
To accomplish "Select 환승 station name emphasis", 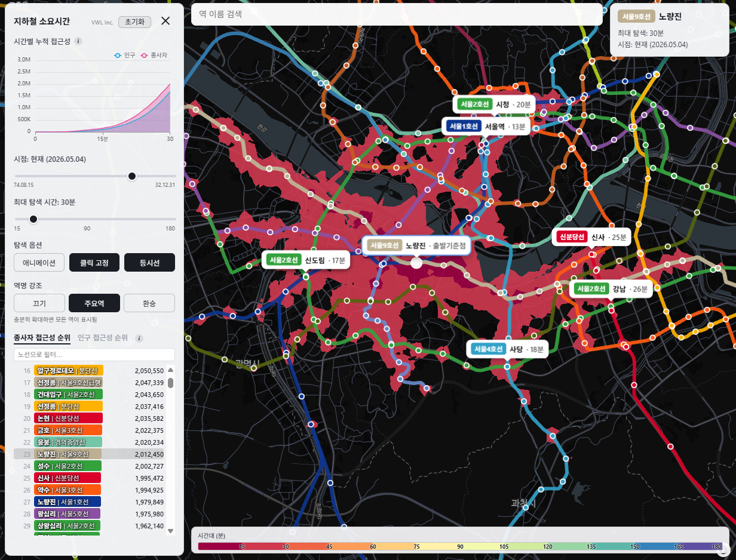I will click(x=149, y=303).
